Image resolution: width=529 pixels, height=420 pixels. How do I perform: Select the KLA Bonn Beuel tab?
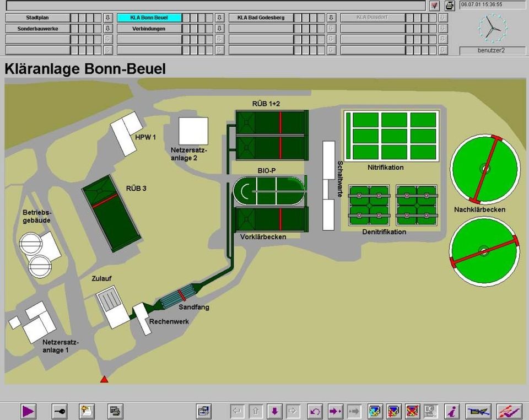pyautogui.click(x=149, y=18)
